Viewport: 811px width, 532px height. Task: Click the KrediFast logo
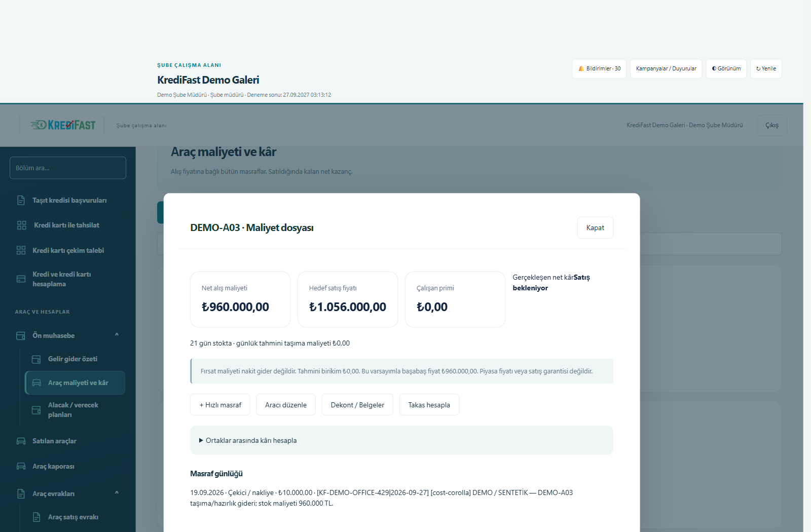point(63,125)
